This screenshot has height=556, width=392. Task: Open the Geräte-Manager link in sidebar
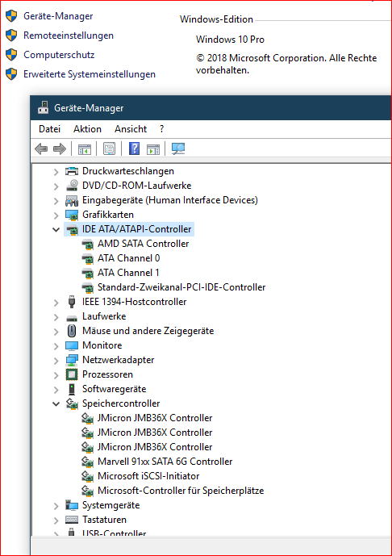coord(58,16)
